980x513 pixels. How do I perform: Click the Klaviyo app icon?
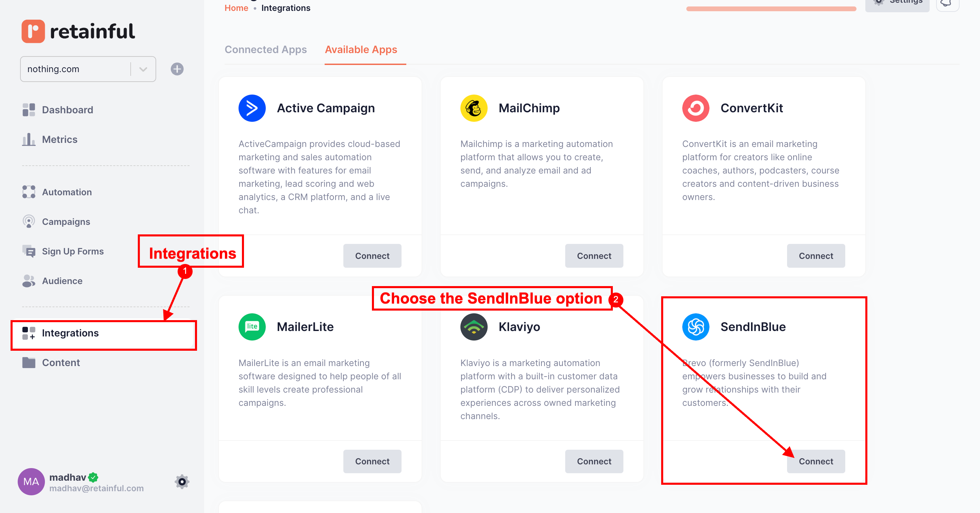click(x=474, y=327)
